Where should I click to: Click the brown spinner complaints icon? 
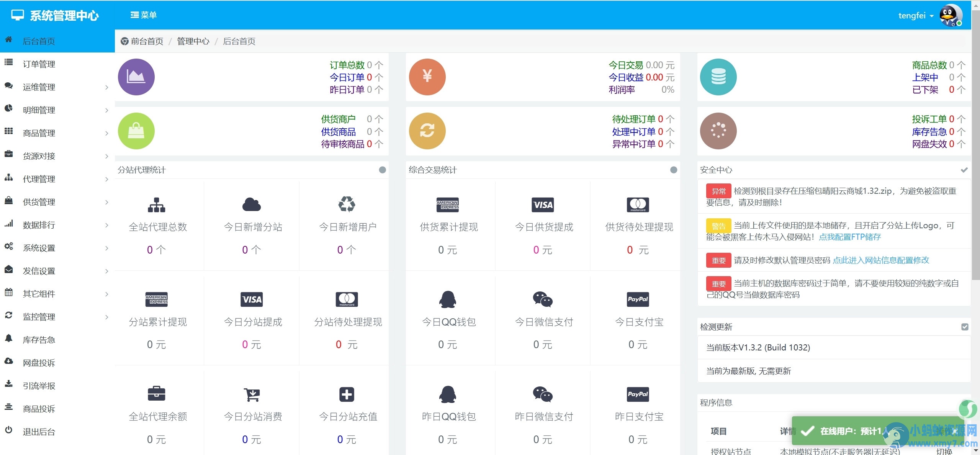[718, 131]
